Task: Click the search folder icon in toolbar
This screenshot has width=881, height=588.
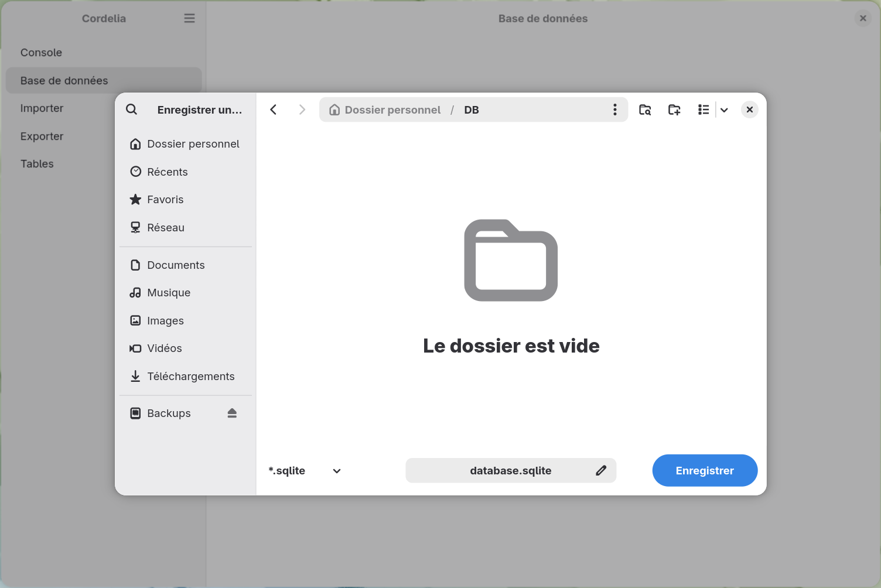Action: 645,110
